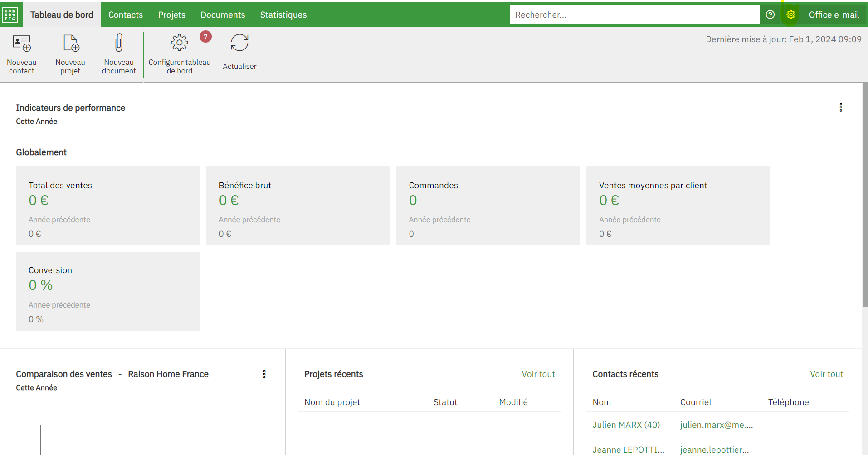Click the red notification badge showing 7

(205, 37)
